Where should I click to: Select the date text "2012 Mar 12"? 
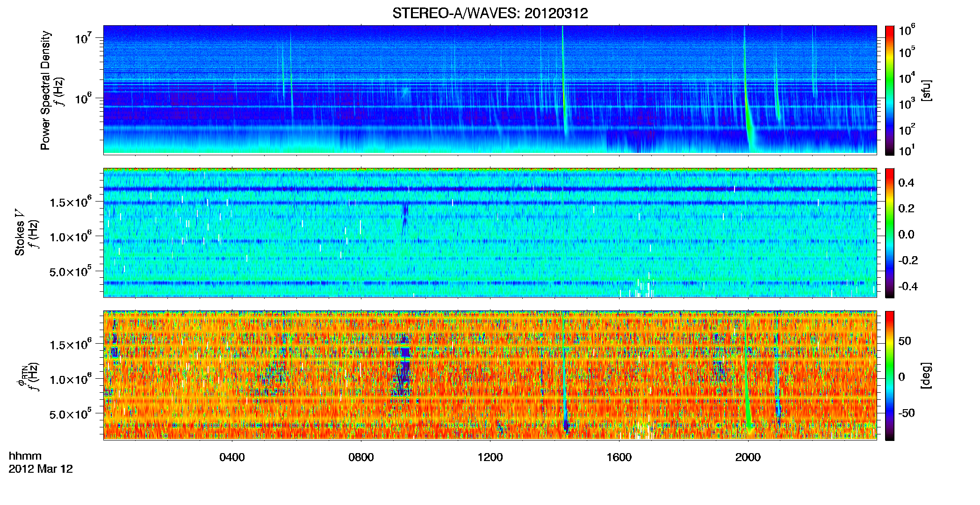[41, 469]
